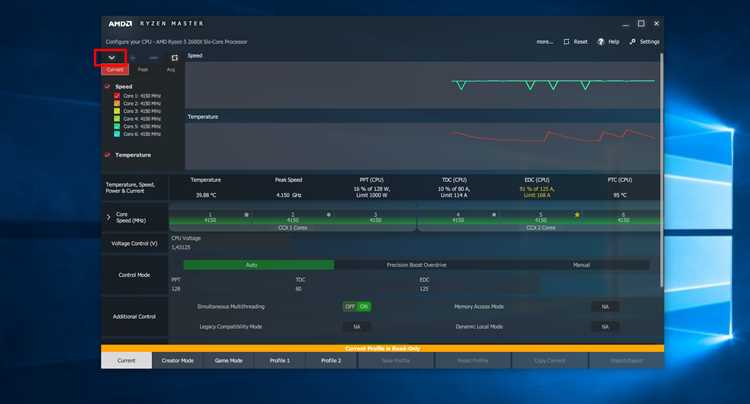This screenshot has height=404, width=750.
Task: Toggle the Core 2 speed checkbox
Action: coord(117,103)
